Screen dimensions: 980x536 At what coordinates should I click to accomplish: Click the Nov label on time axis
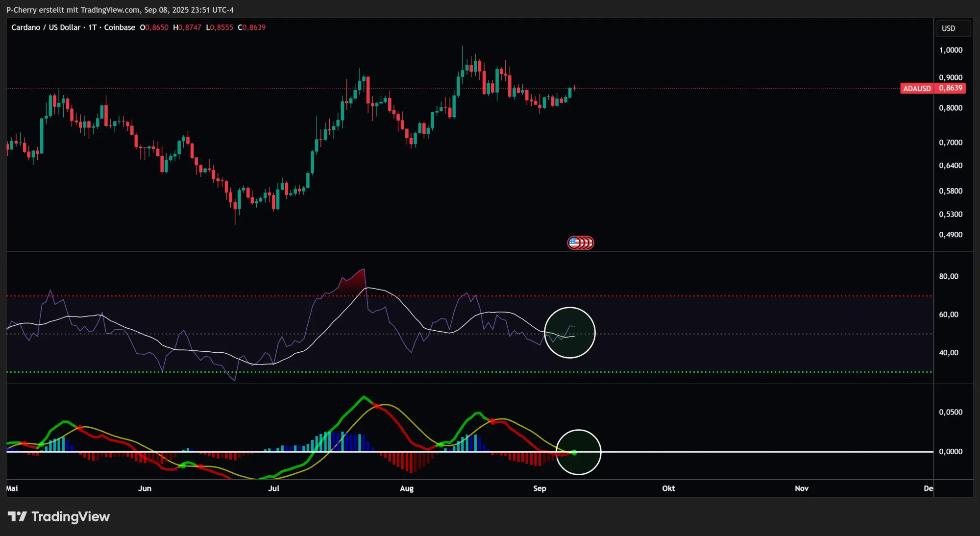(x=802, y=488)
